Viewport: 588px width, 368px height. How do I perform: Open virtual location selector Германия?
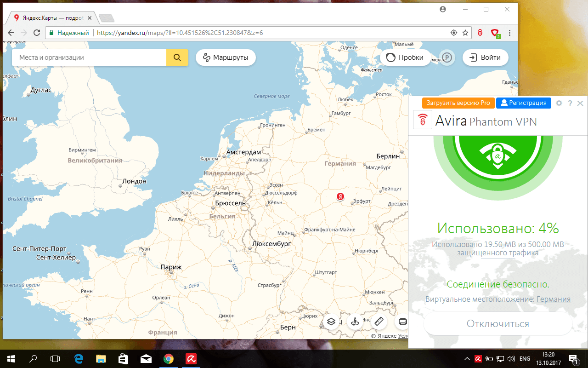pos(554,299)
